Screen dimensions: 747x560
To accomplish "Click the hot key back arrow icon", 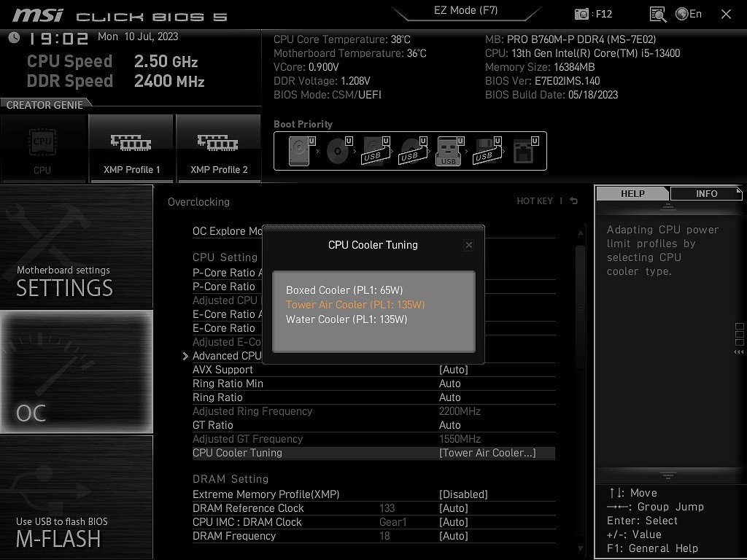I will tap(573, 201).
